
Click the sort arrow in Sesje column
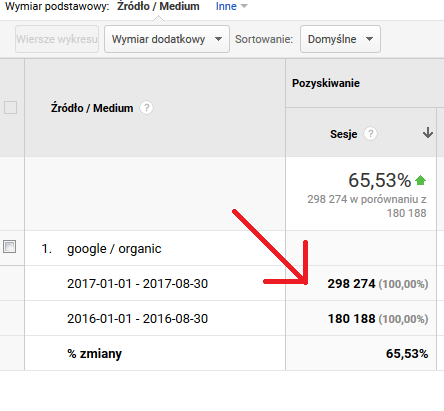[428, 133]
